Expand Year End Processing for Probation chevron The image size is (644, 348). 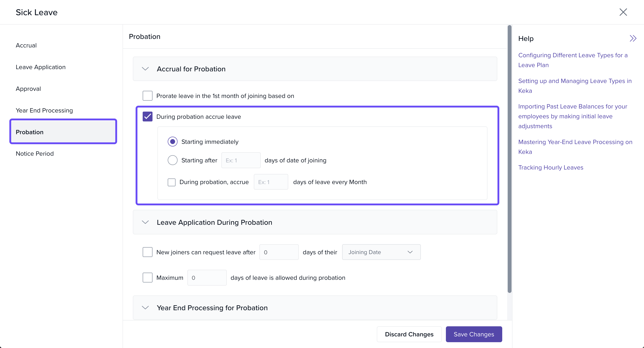[x=145, y=308]
